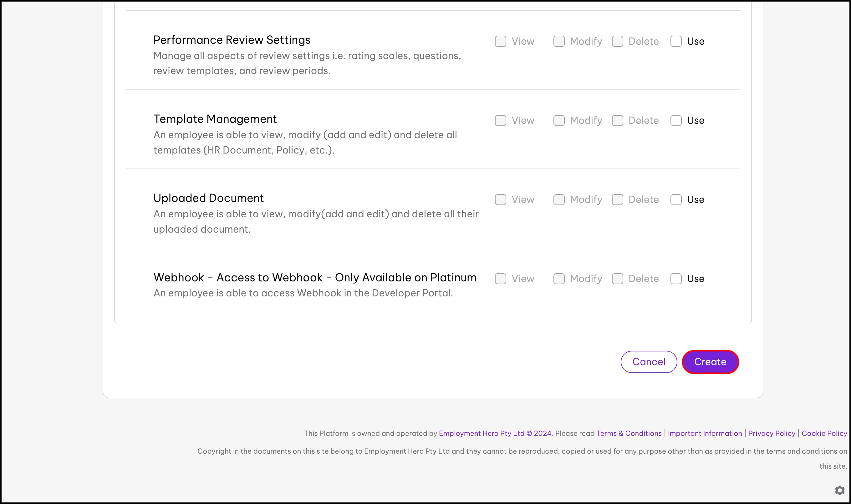Follow the Cookie Policy link
Screen dimensions: 851x504
(x=824, y=433)
